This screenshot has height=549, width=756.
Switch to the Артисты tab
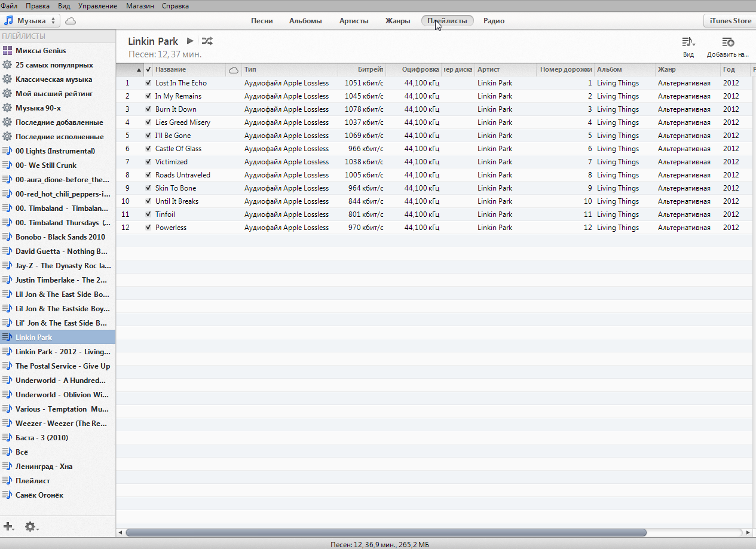pyautogui.click(x=354, y=21)
